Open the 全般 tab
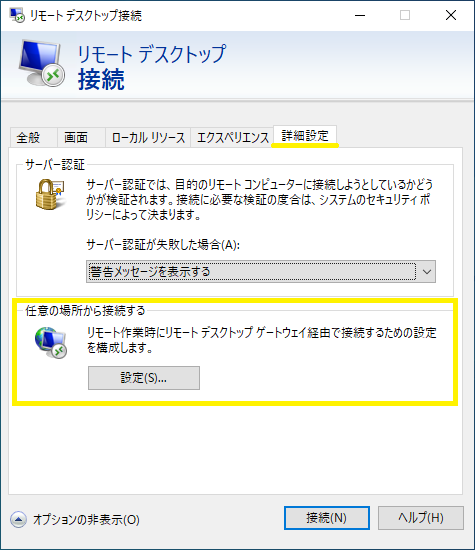This screenshot has height=550, width=475. (28, 138)
